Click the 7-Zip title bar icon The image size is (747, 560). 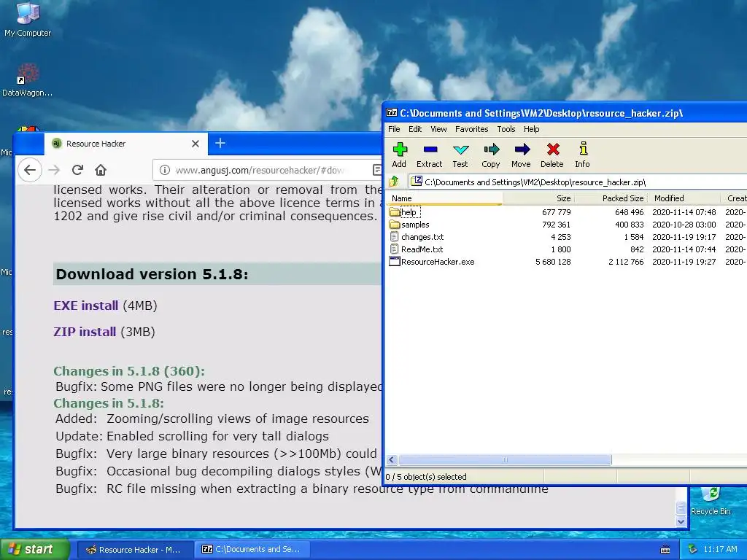(x=392, y=113)
